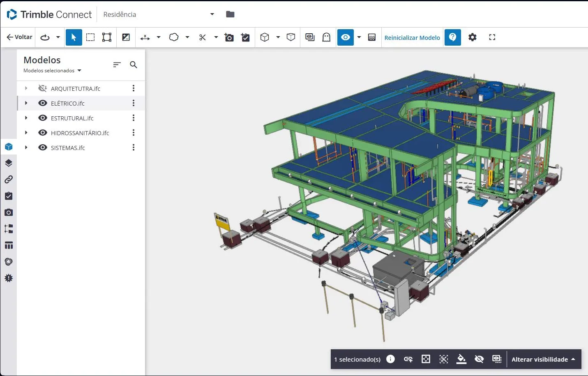Toggle ghost mode icon in toolbar
The height and width of the screenshot is (376, 588).
click(326, 37)
